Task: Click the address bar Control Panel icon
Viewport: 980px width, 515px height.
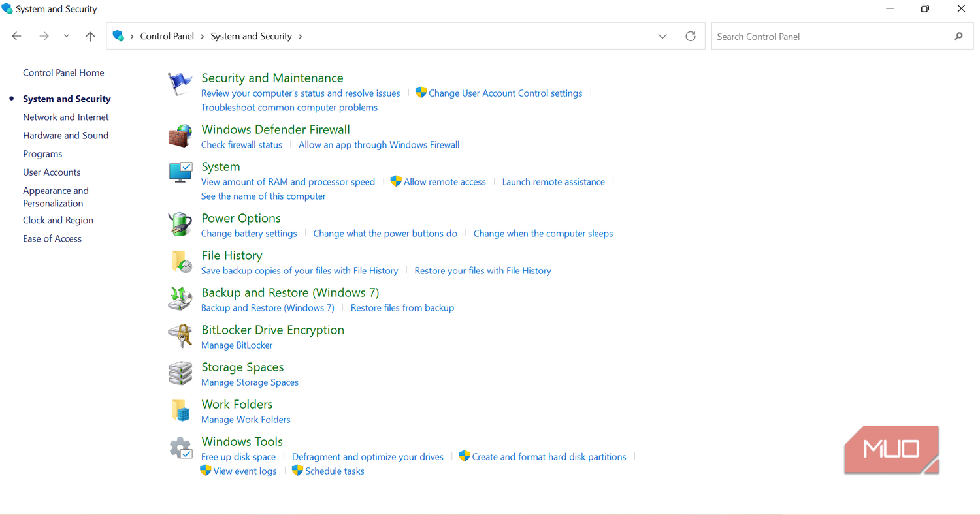Action: 118,36
